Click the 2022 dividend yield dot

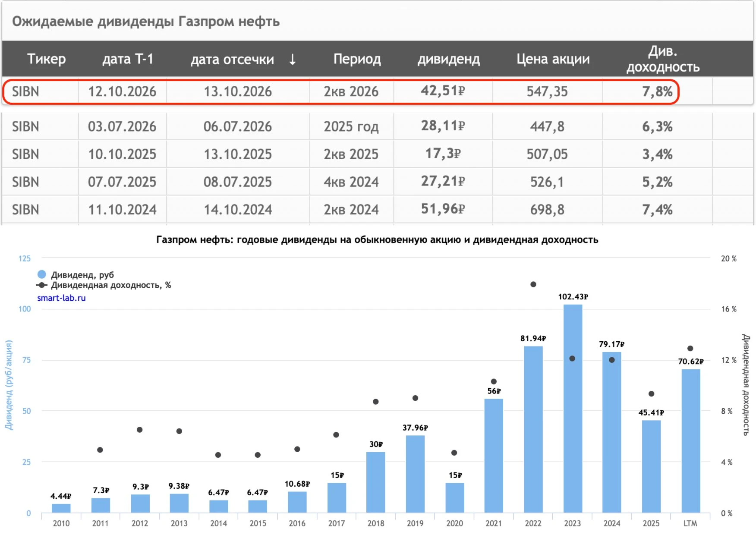[533, 284]
